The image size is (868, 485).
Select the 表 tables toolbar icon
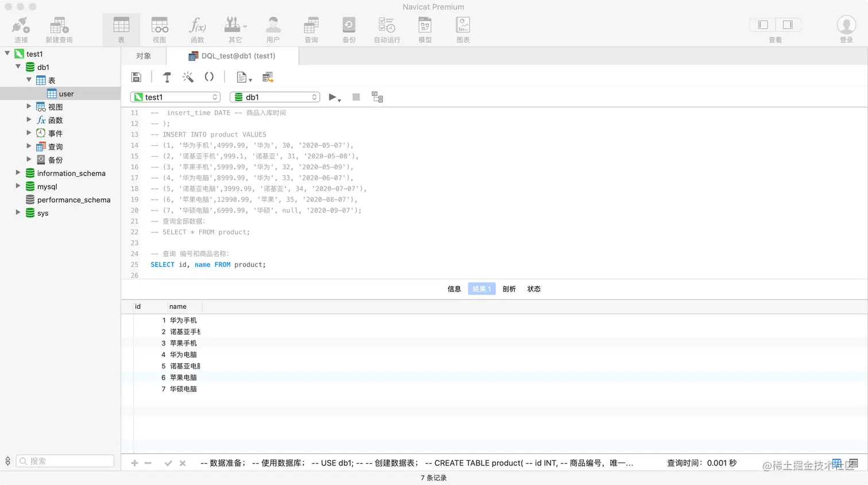click(121, 30)
